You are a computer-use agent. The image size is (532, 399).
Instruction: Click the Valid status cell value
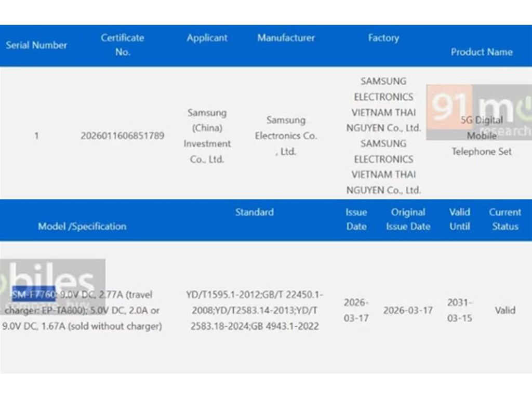[504, 310]
